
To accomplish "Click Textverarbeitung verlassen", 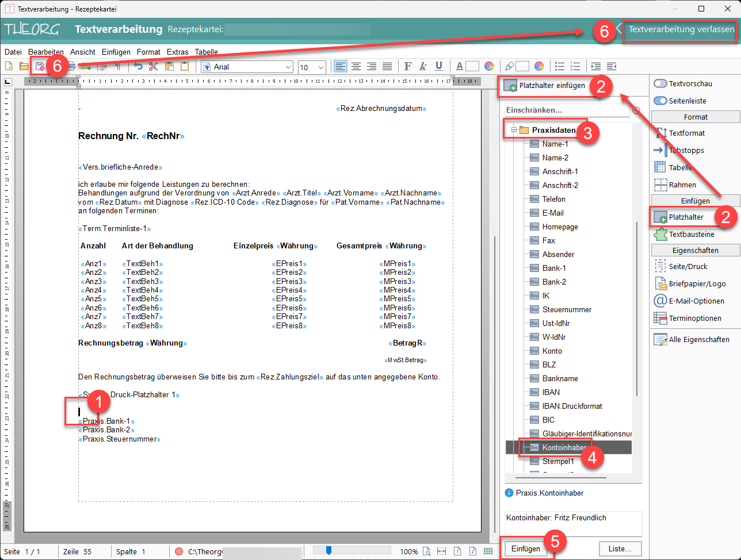I will [681, 29].
